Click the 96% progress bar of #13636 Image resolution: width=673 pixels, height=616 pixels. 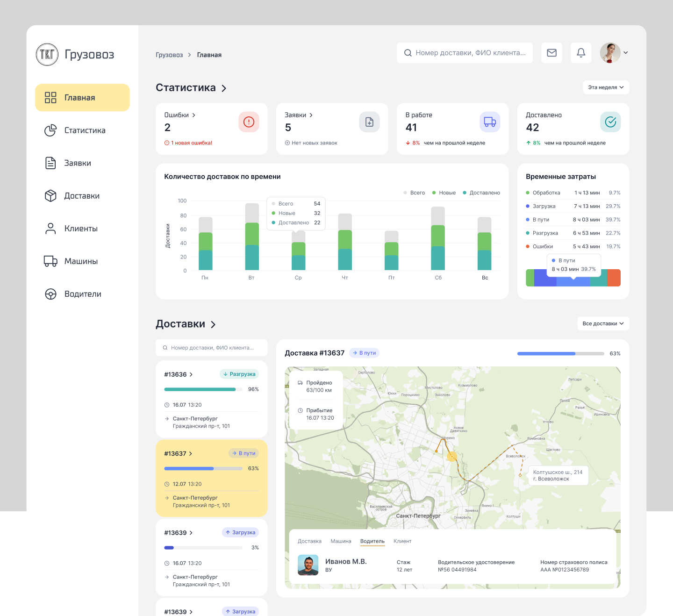(x=203, y=389)
